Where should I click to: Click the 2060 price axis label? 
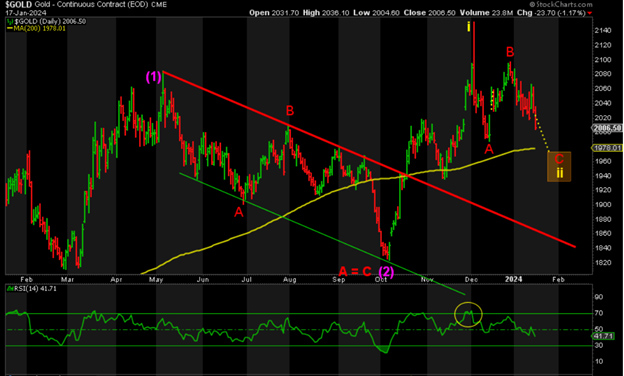(602, 89)
